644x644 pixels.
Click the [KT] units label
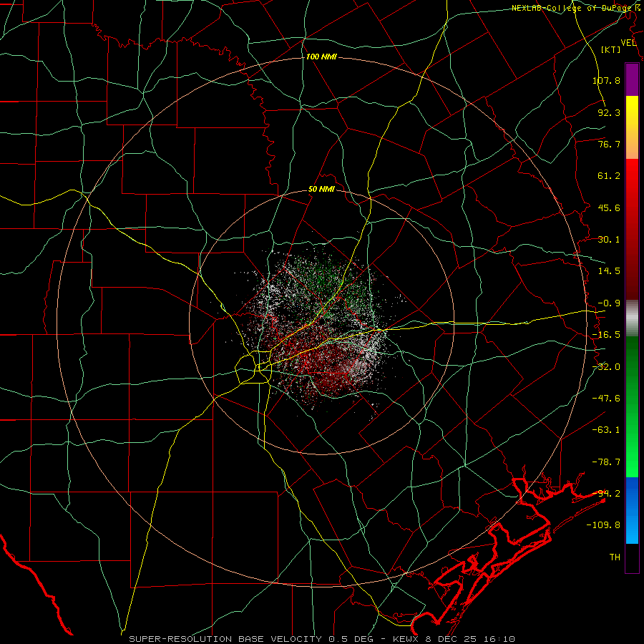(x=611, y=49)
